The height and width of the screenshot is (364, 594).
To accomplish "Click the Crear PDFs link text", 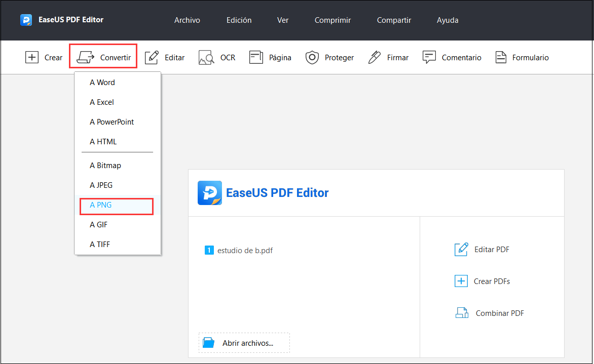I will point(492,281).
